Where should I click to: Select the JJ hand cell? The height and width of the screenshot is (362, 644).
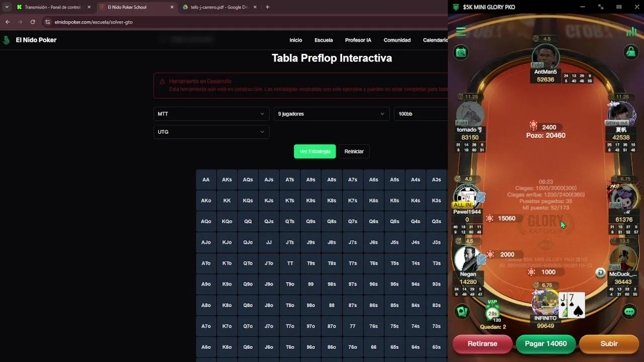point(269,242)
